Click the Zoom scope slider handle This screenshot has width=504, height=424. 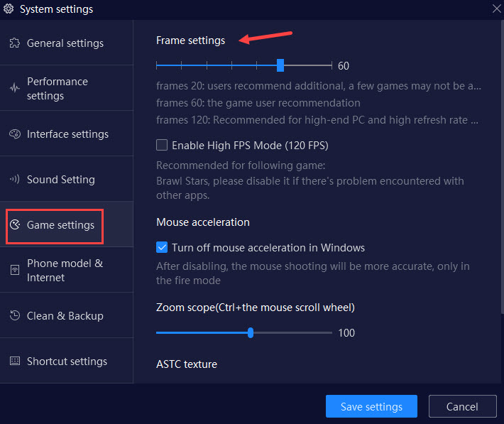point(251,332)
